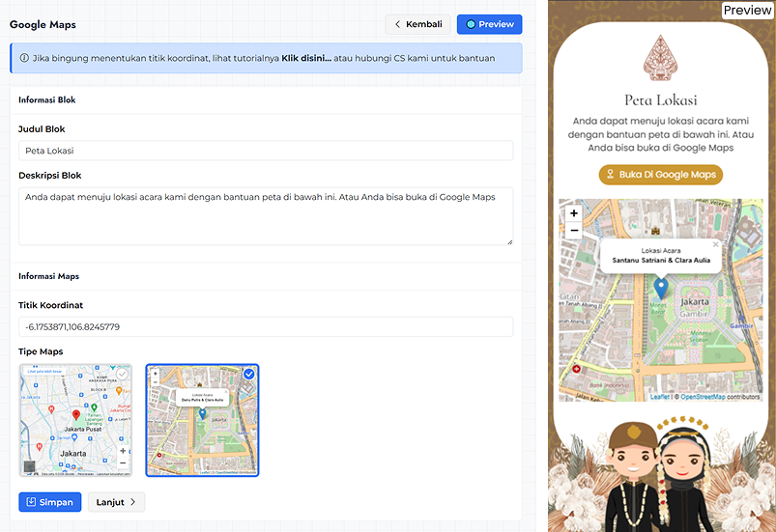Click the Google Maps page title
Screen dimensions: 776x532
[x=43, y=25]
